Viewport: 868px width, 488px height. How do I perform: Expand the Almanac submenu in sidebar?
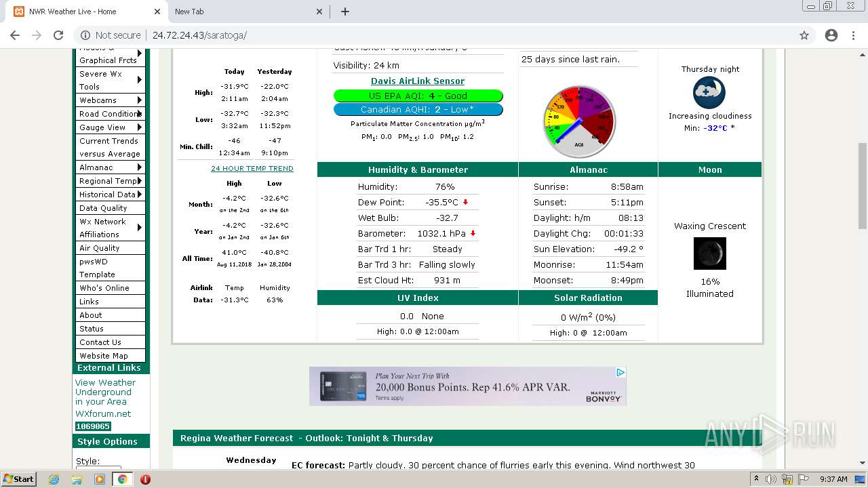tap(110, 167)
